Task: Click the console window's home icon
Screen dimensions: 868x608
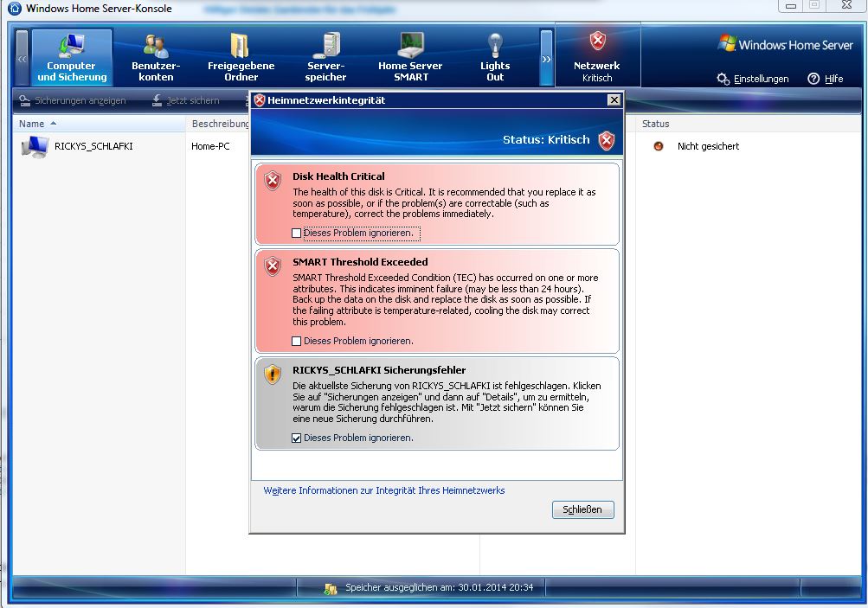Action: pyautogui.click(x=15, y=8)
